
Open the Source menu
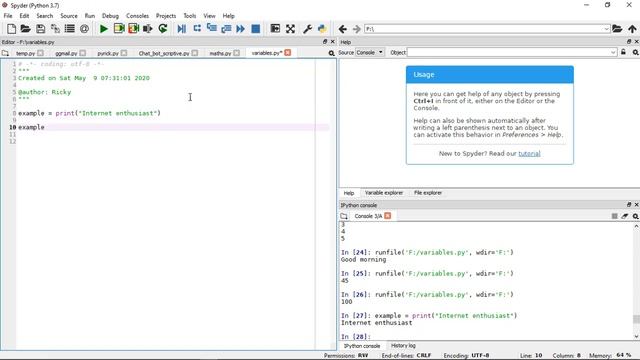click(69, 16)
